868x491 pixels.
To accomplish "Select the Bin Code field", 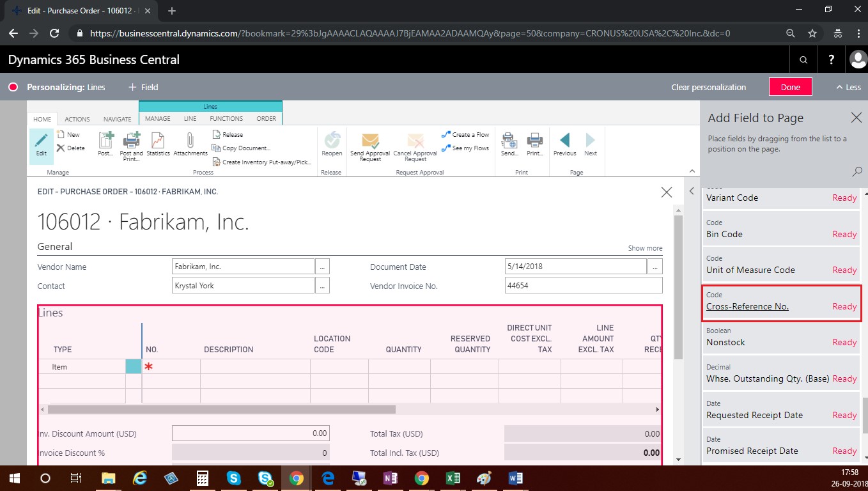I will pyautogui.click(x=782, y=230).
